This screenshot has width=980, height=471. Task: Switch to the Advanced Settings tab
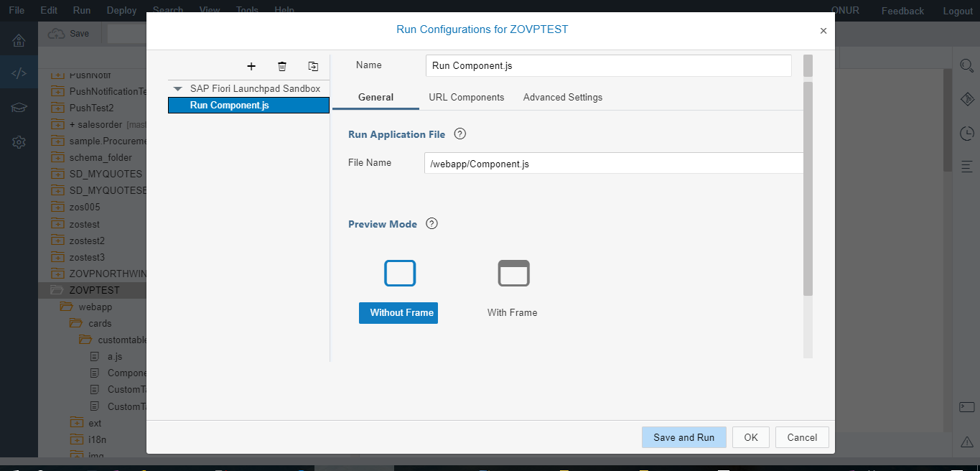click(563, 97)
